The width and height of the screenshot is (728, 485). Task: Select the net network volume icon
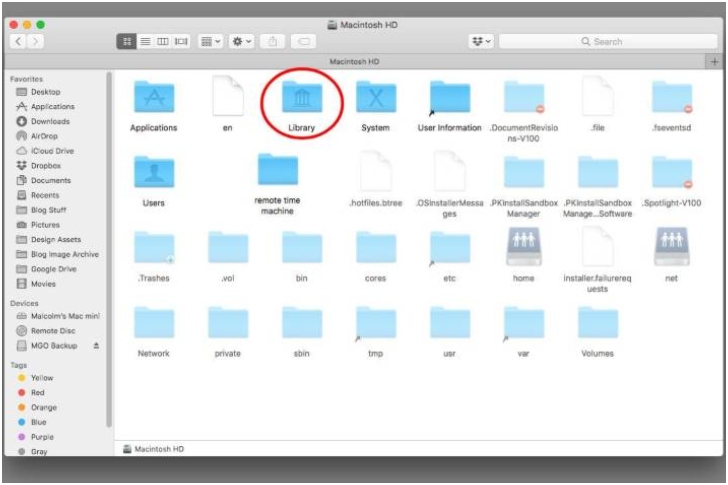coord(671,246)
